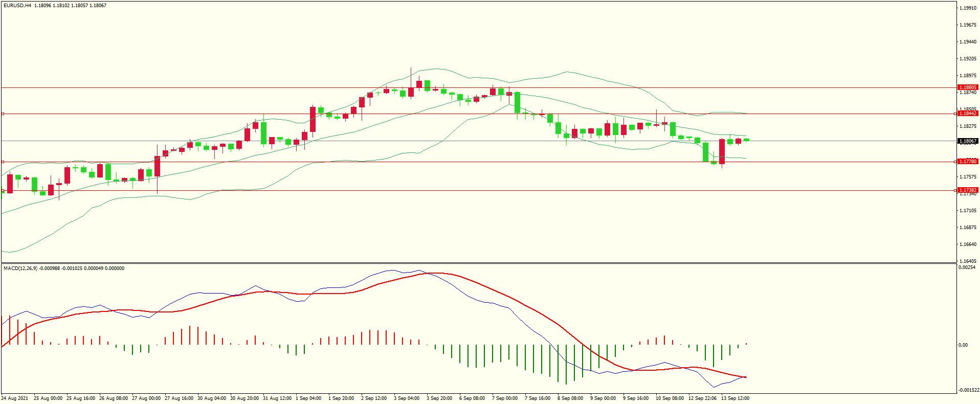Image resolution: width=980 pixels, height=404 pixels.
Task: Click the 1 Sep 04:00 time label
Action: point(308,398)
